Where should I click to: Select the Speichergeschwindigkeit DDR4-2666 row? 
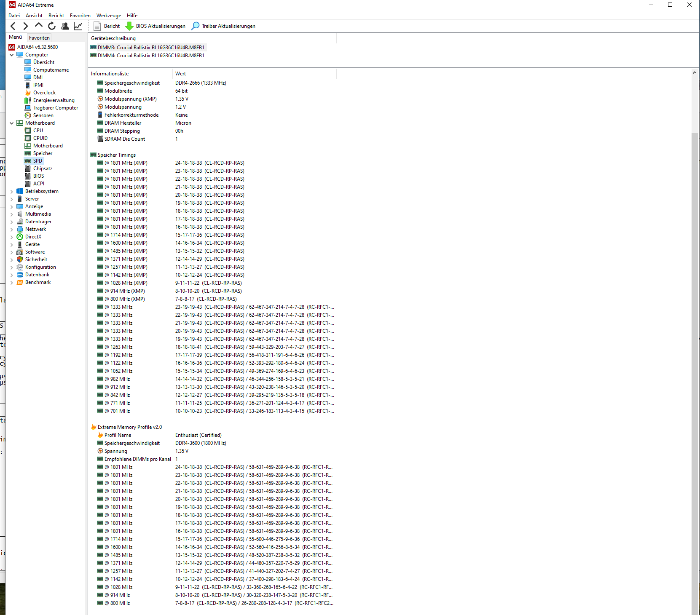pos(213,83)
